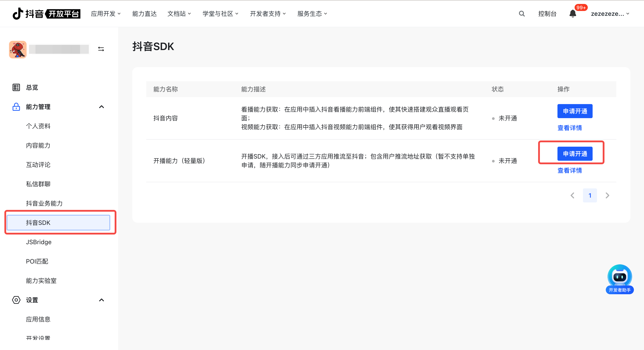Open the zezezeze account dropdown
644x350 pixels.
tap(610, 13)
